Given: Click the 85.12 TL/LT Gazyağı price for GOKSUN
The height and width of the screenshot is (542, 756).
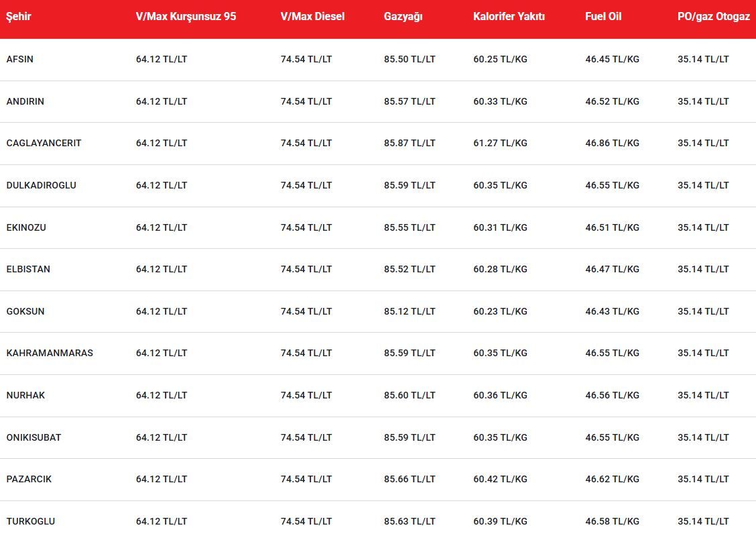Looking at the screenshot, I should tap(409, 311).
